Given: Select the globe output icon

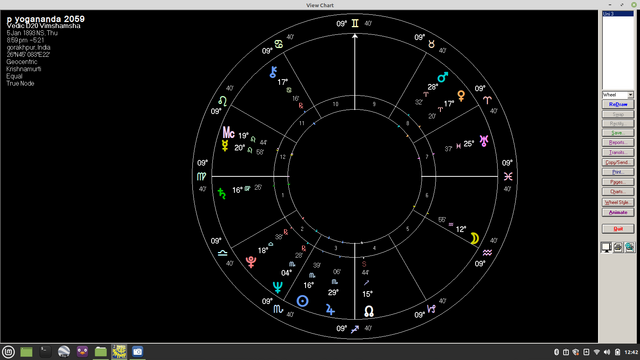Looking at the screenshot, I should click(x=629, y=247).
